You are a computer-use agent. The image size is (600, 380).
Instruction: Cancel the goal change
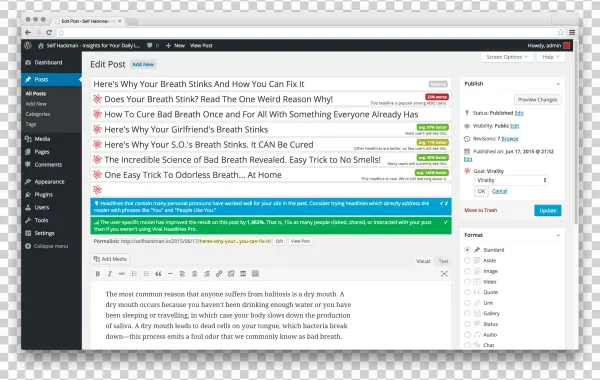point(499,191)
